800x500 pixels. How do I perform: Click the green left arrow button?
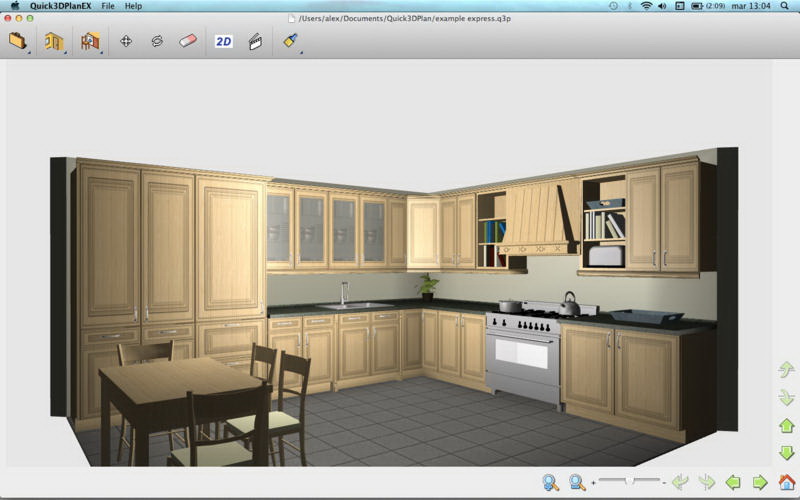point(733,482)
